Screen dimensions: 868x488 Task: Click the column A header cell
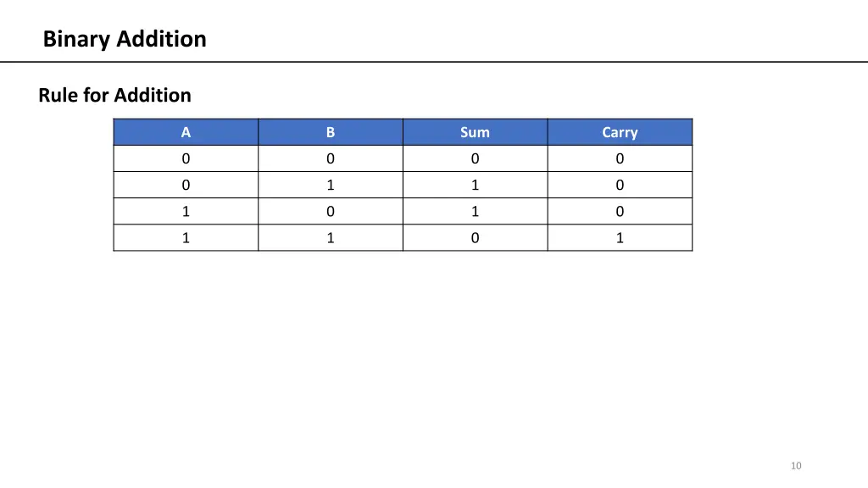coord(186,132)
